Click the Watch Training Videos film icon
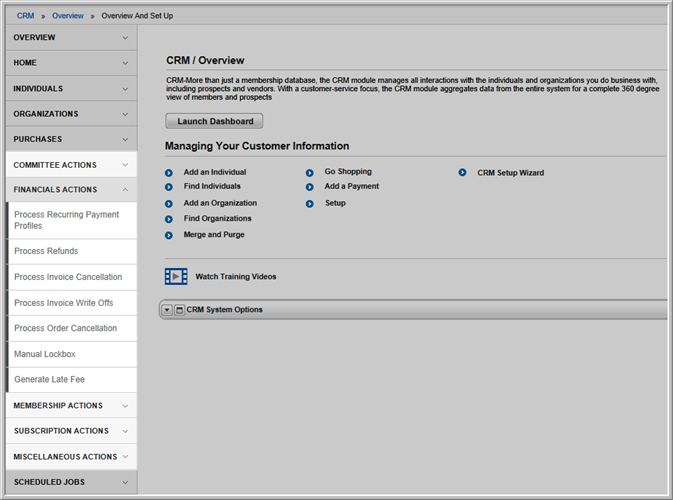This screenshot has height=500, width=673. click(x=176, y=276)
